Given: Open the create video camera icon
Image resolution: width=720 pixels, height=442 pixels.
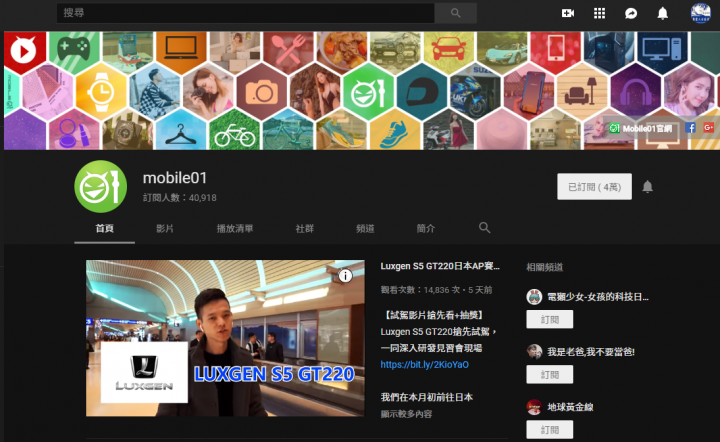Looking at the screenshot, I should pyautogui.click(x=568, y=13).
